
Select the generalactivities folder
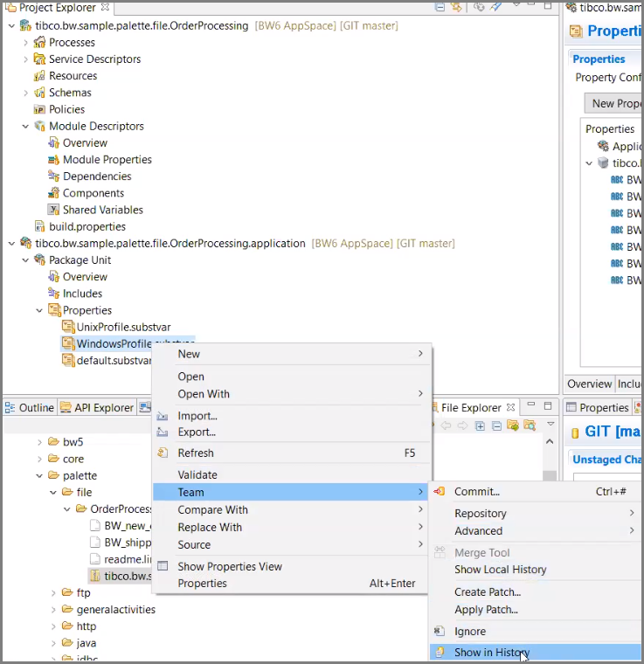click(x=109, y=609)
